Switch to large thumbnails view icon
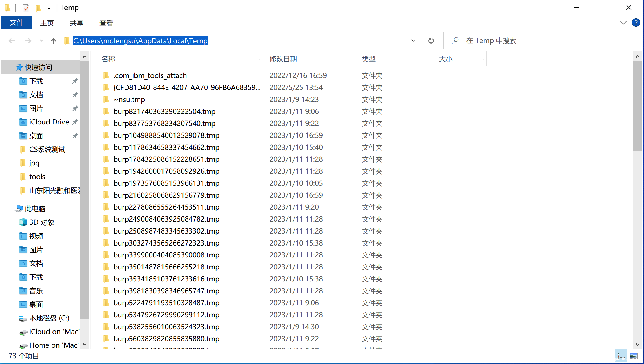This screenshot has width=644, height=364. click(634, 355)
